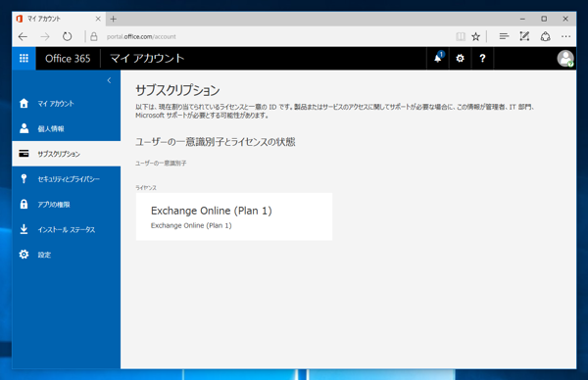Collapse the left navigation pane chevron

[x=109, y=80]
